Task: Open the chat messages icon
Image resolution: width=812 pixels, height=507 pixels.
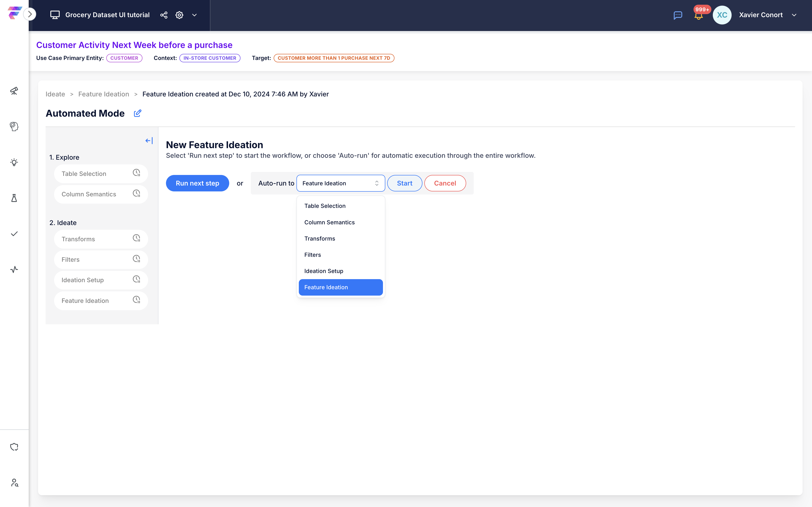Action: click(678, 15)
